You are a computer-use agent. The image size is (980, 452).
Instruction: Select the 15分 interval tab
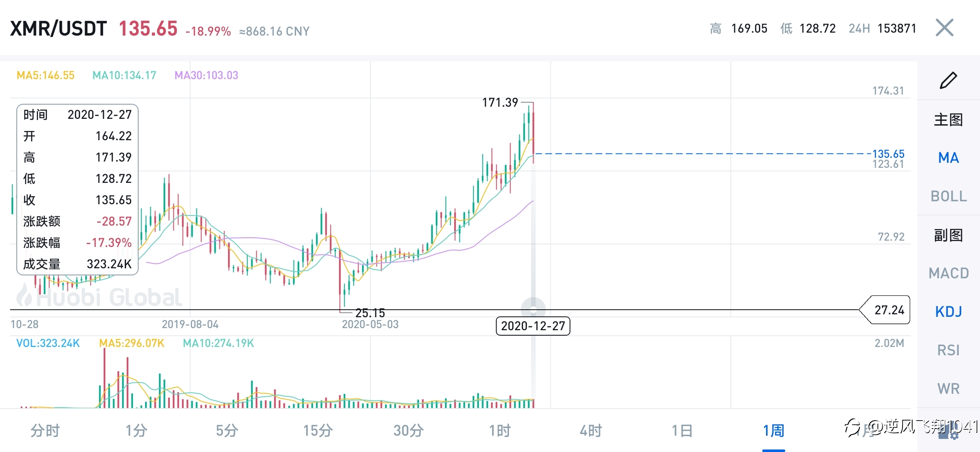pyautogui.click(x=318, y=430)
